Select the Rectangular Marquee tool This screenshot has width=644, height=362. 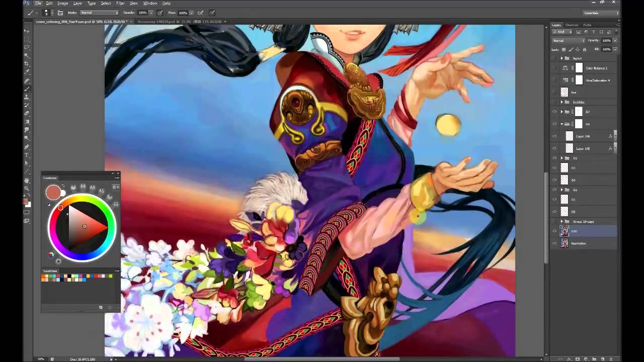point(27,39)
